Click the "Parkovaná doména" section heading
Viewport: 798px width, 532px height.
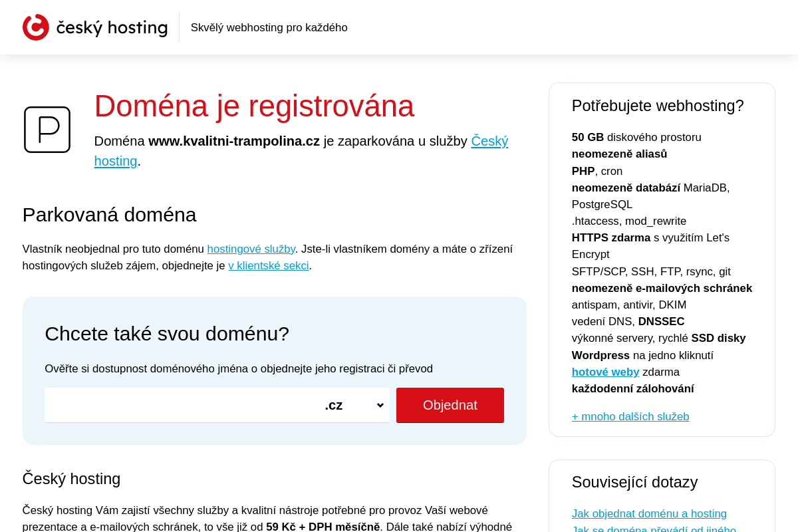[109, 214]
